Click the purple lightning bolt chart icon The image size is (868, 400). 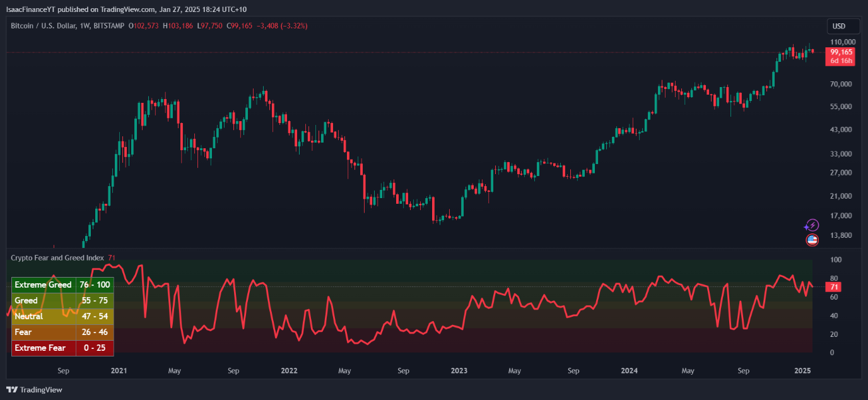(813, 225)
